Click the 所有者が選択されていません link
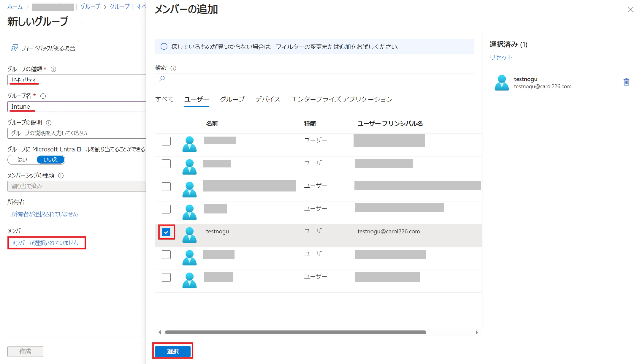The height and width of the screenshot is (364, 643). tap(45, 214)
